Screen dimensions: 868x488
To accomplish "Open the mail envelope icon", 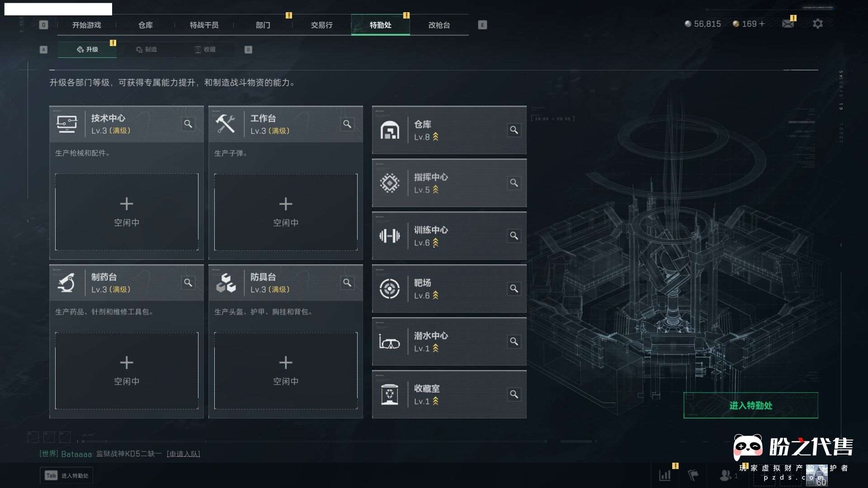I will (x=788, y=23).
